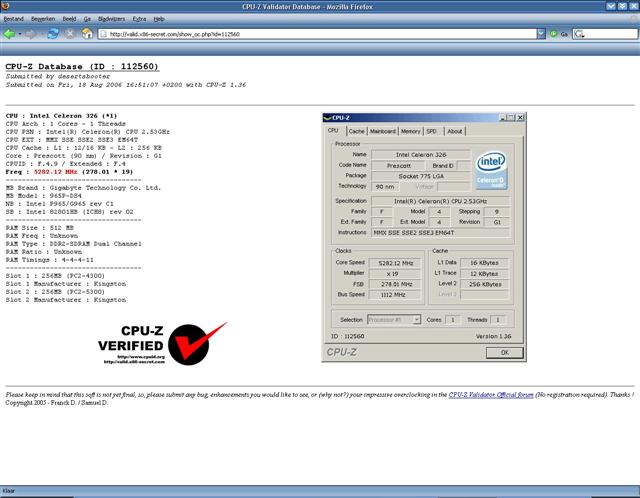Viewport: 640px width, 498px height.
Task: Click the page icon in the address bar
Action: [x=103, y=34]
